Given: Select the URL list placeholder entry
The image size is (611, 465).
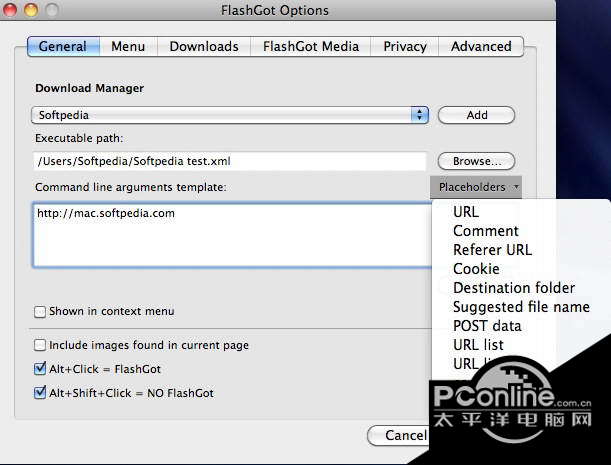Looking at the screenshot, I should 479,345.
